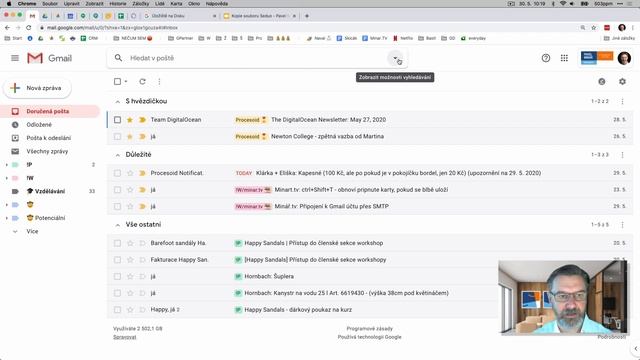Unstar the Newton College message
The width and height of the screenshot is (640, 360).
(130, 136)
